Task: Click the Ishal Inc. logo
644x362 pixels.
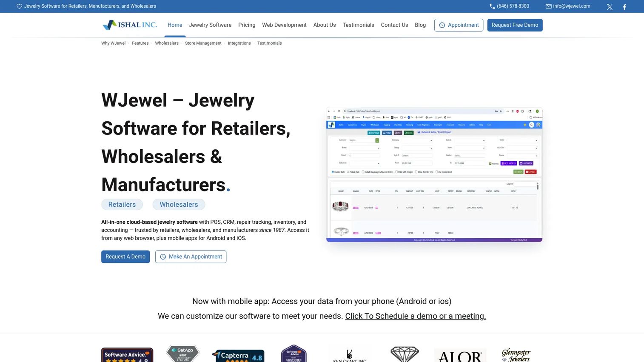Action: point(130,25)
